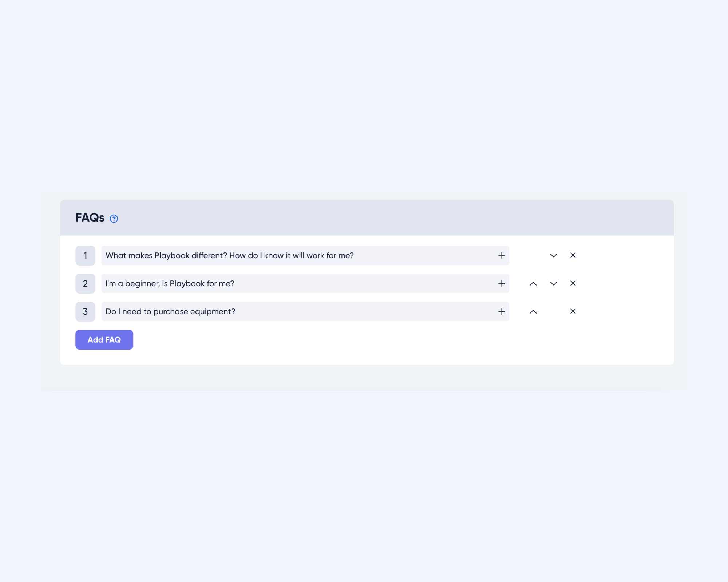Edit the 'What makes Playbook different' question field
728x582 pixels.
coord(305,255)
